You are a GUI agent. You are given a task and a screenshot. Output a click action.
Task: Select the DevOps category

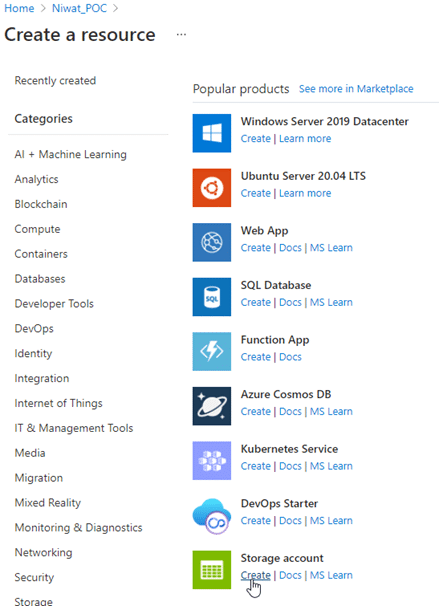pos(34,329)
